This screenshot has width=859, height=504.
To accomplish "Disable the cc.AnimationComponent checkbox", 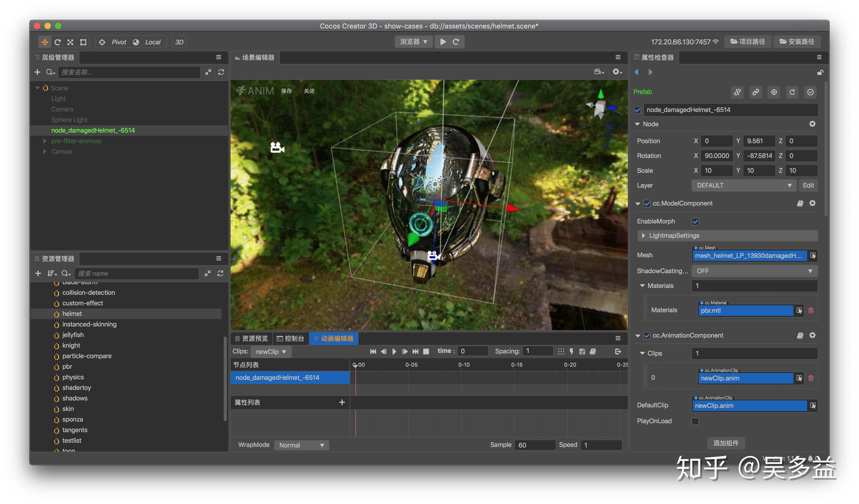I will (x=647, y=335).
